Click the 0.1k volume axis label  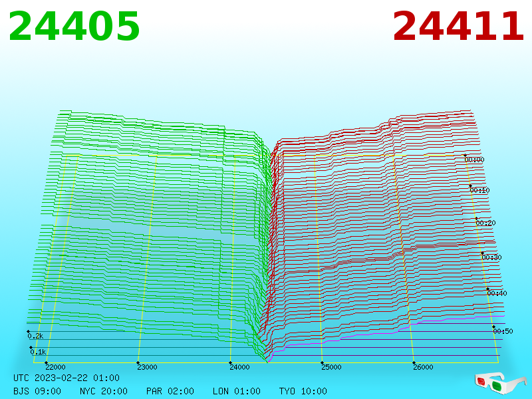[38, 352]
